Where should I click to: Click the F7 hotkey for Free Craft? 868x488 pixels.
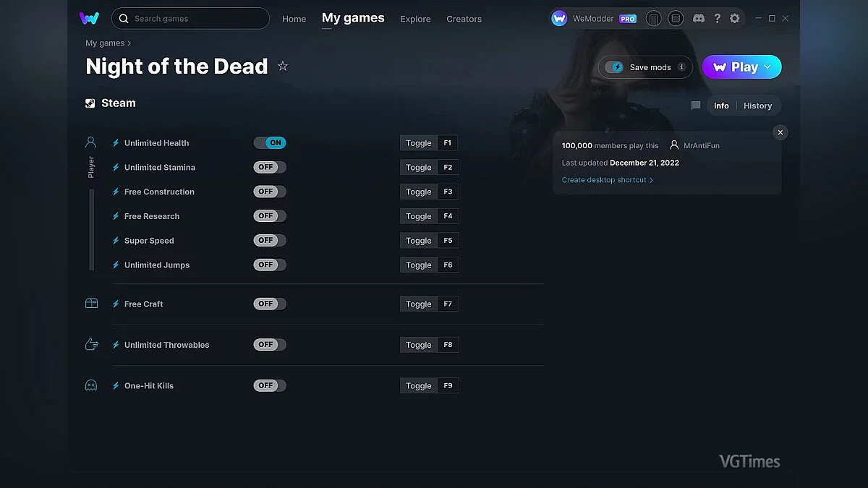pos(448,304)
